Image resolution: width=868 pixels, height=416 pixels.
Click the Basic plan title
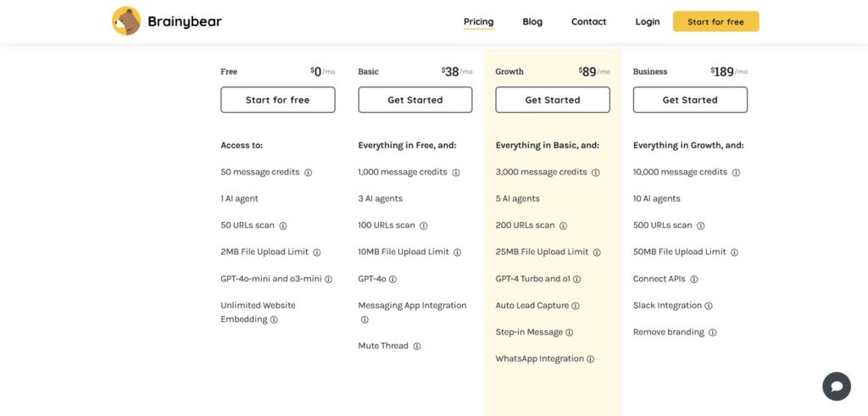(368, 72)
